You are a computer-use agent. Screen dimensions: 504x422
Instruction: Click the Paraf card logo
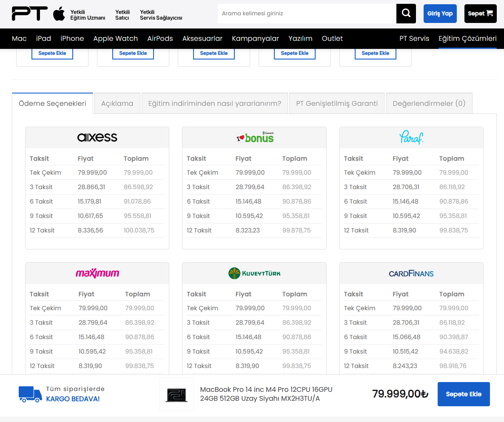point(411,137)
